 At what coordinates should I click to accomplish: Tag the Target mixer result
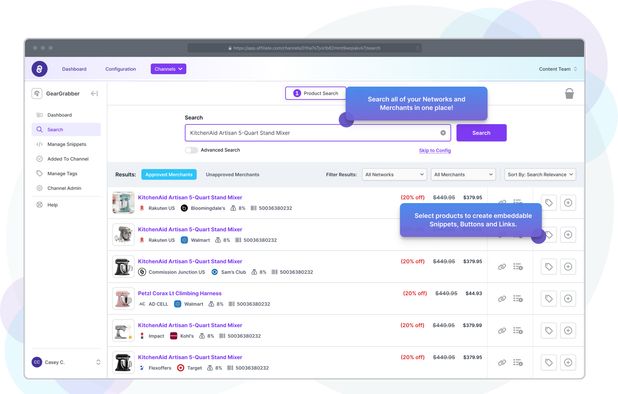tap(549, 362)
